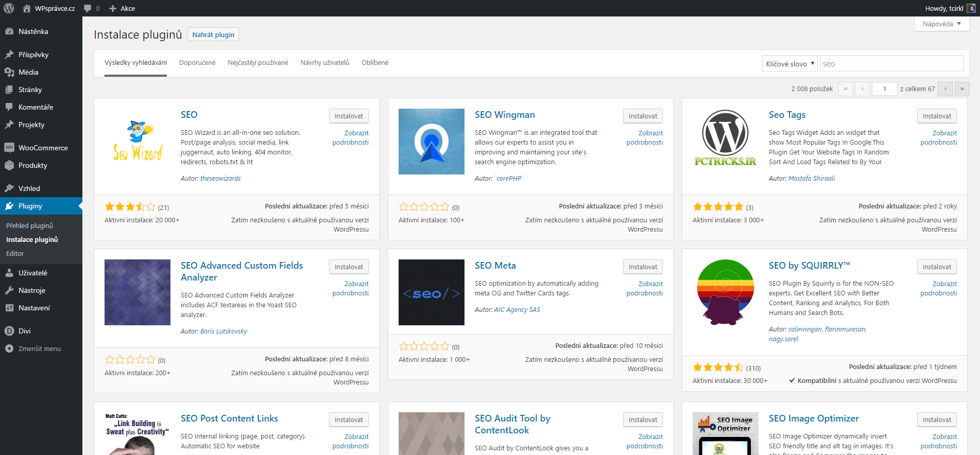Jump to last results page
Image resolution: width=980 pixels, height=455 pixels.
tap(962, 89)
